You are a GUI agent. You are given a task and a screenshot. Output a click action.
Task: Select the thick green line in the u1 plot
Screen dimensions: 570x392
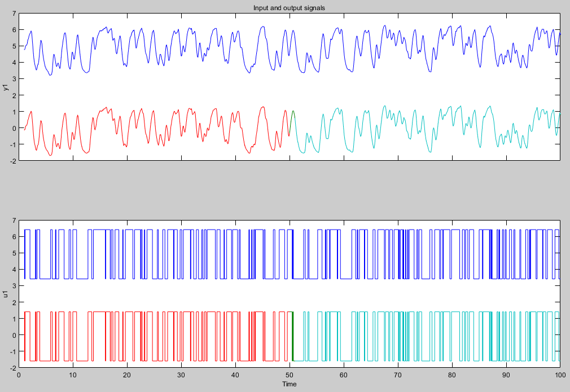coord(292,338)
